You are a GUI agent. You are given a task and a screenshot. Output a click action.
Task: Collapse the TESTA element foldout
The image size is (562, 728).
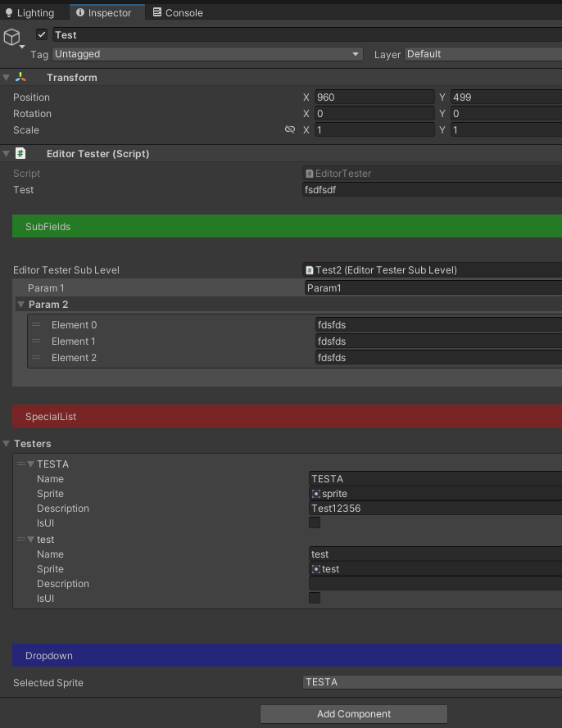(x=30, y=463)
